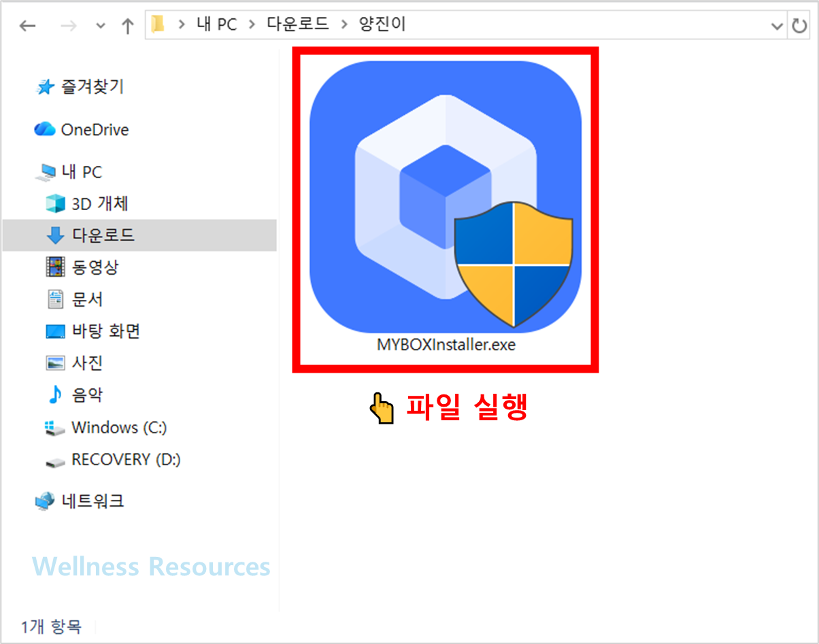Screen dimensions: 819x644
Task: Open the RECOVERY (D:) drive
Action: pos(112,459)
